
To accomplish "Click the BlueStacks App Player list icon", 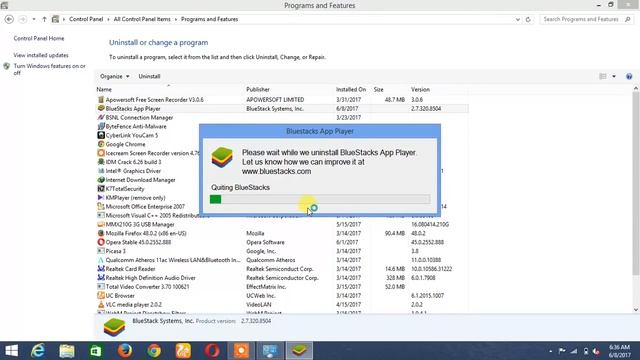I will tap(101, 109).
